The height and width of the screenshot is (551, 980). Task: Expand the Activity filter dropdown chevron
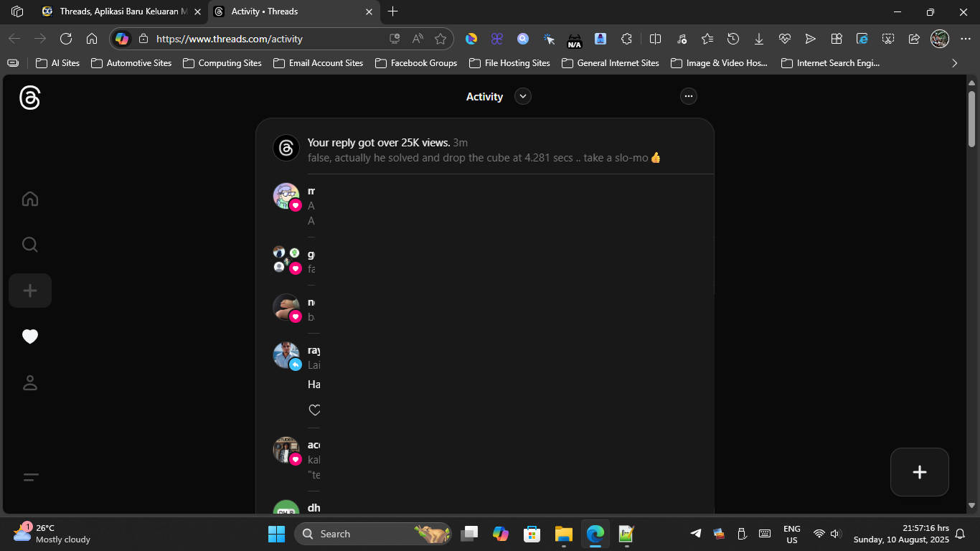pos(523,96)
